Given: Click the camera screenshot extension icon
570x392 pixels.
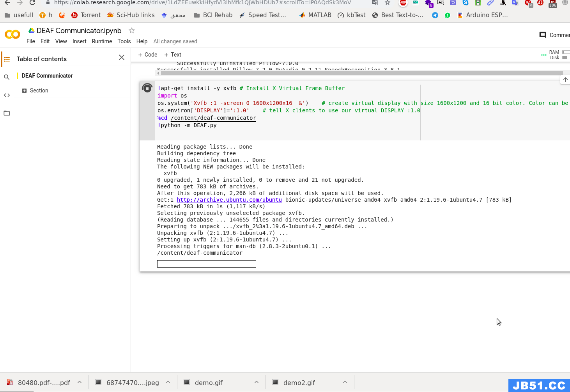Looking at the screenshot, I should pos(453,2).
